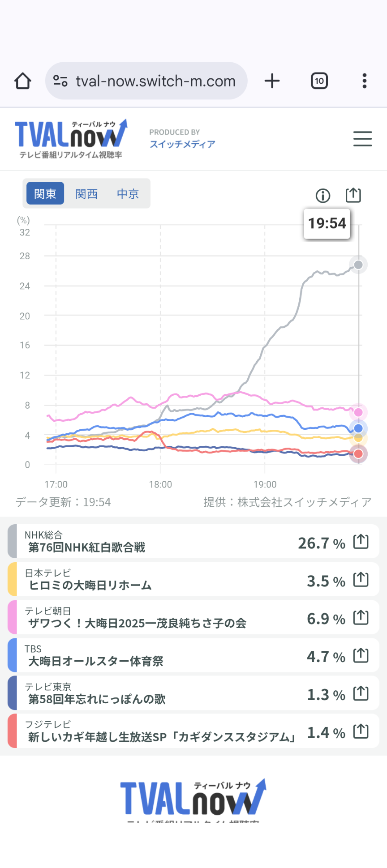Open the browser three-dot menu

pyautogui.click(x=365, y=81)
